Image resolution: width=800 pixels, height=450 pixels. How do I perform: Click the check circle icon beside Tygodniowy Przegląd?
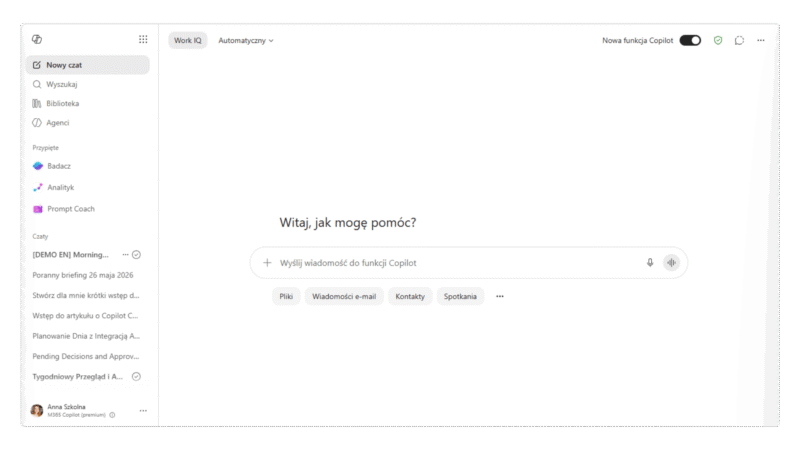tap(136, 377)
